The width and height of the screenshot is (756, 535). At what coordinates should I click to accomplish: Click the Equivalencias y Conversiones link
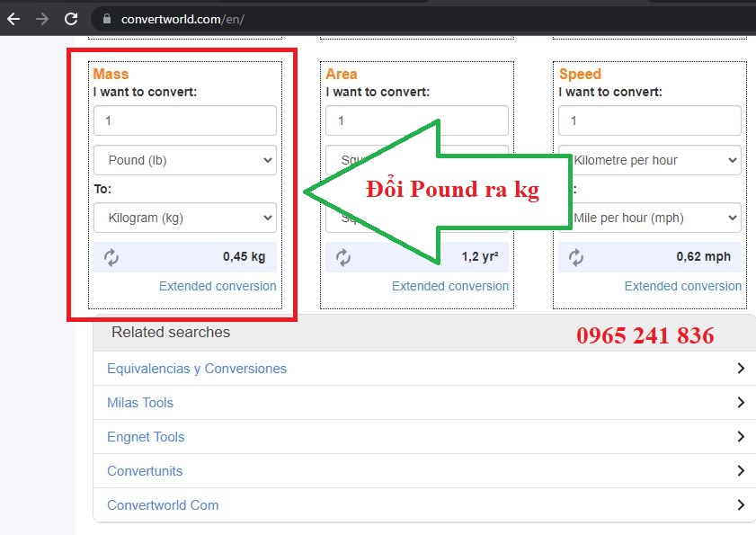[195, 368]
